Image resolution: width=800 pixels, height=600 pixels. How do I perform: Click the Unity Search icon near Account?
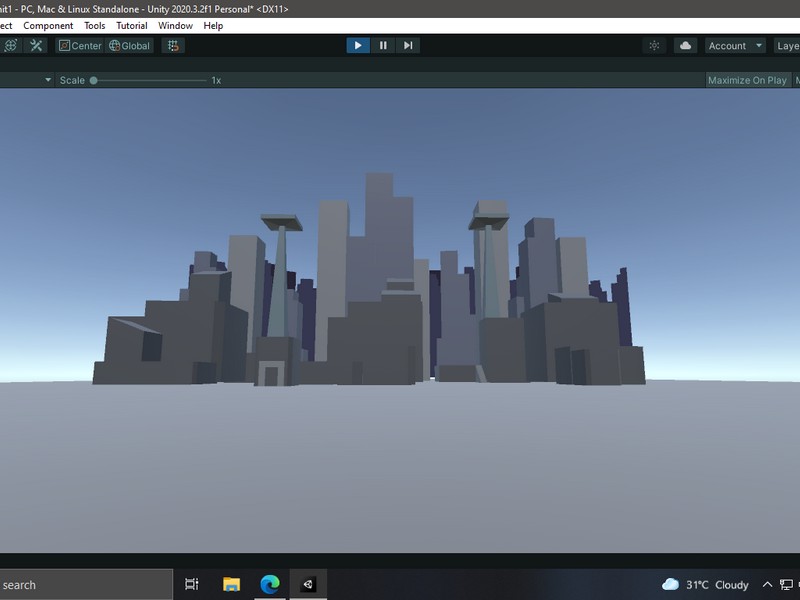(x=655, y=45)
